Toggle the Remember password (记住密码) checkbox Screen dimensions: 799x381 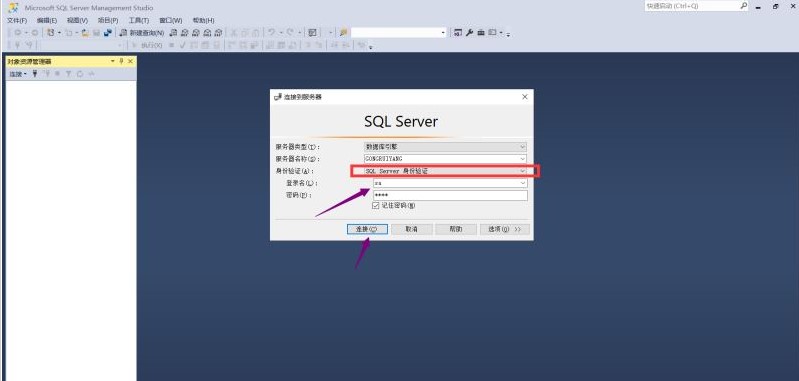[x=377, y=206]
